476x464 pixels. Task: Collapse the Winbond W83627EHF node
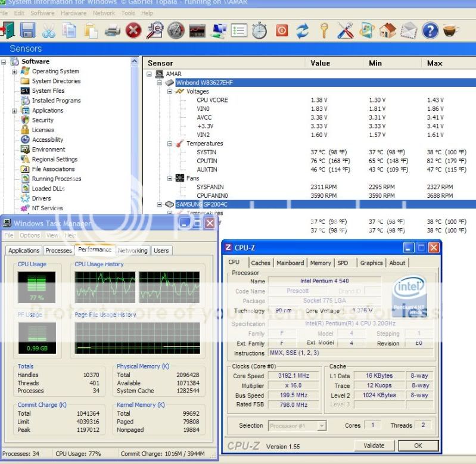[x=160, y=83]
